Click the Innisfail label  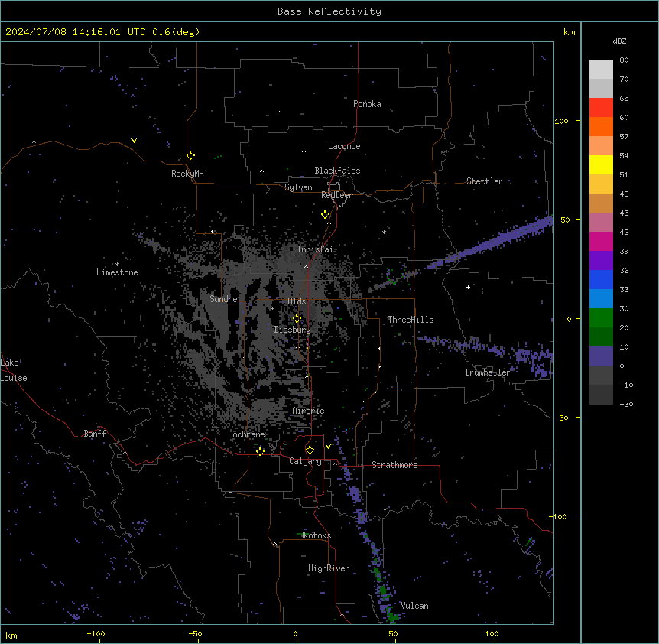317,249
